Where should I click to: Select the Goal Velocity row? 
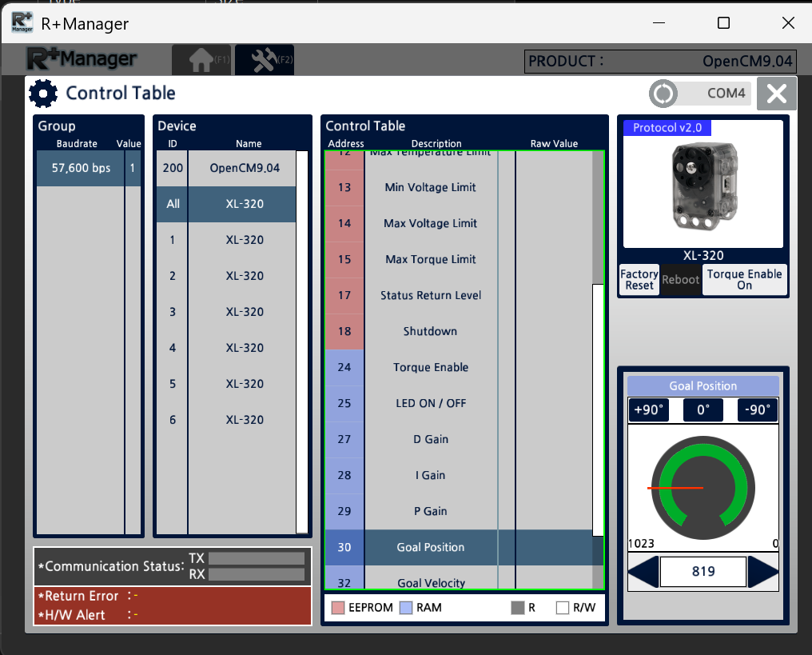coord(459,577)
